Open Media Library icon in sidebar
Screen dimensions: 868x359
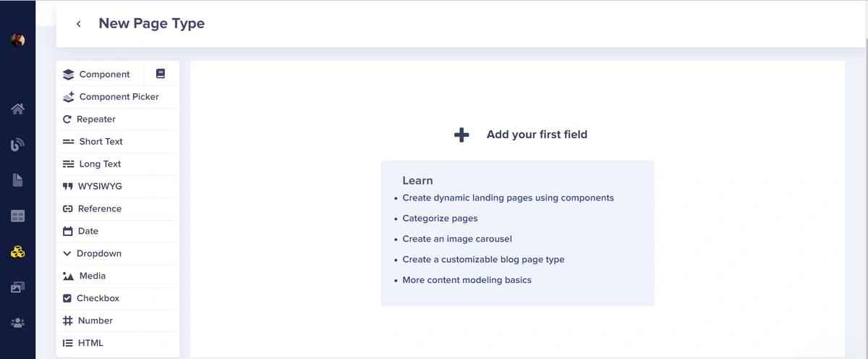click(x=18, y=287)
